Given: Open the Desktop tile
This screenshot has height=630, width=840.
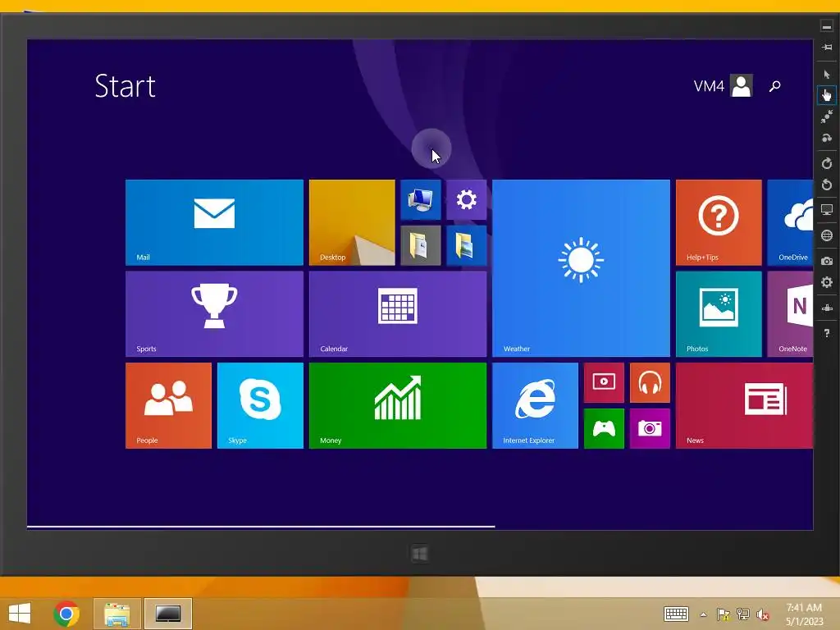Looking at the screenshot, I should point(352,222).
